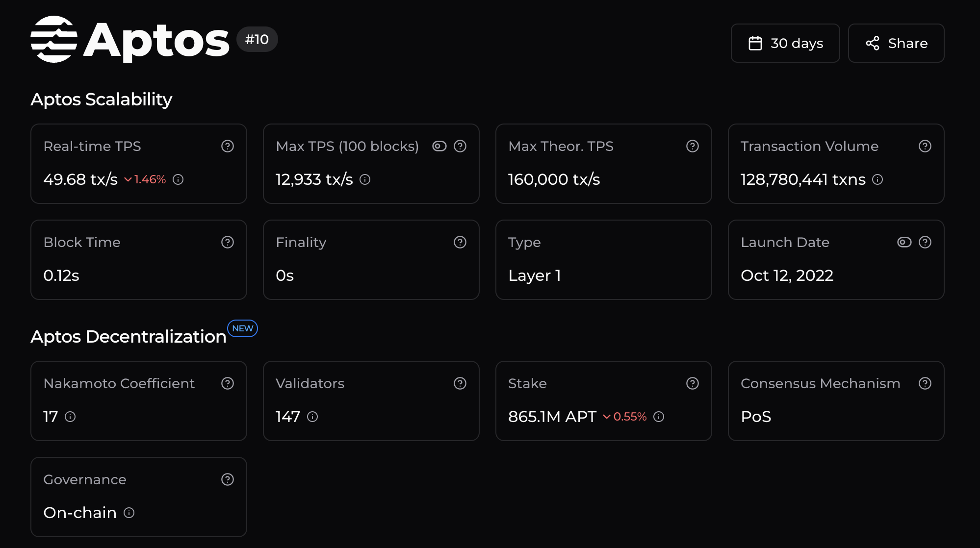980x548 pixels.
Task: Click the Aptos title text
Action: click(x=156, y=41)
